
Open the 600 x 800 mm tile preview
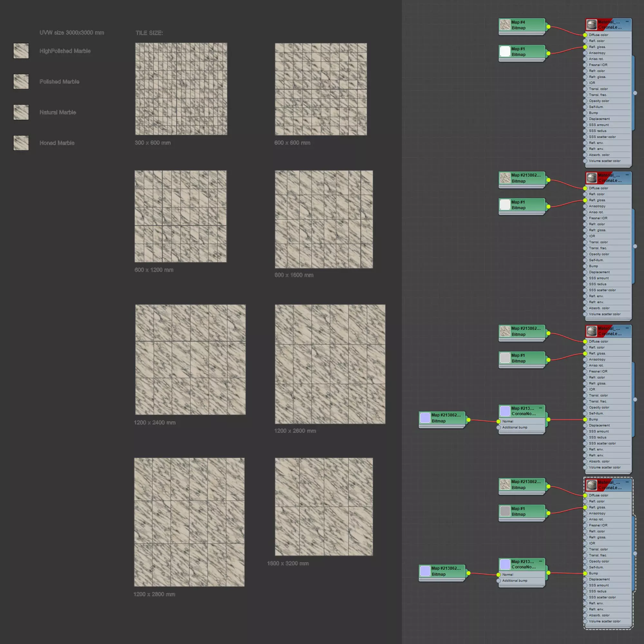321,89
